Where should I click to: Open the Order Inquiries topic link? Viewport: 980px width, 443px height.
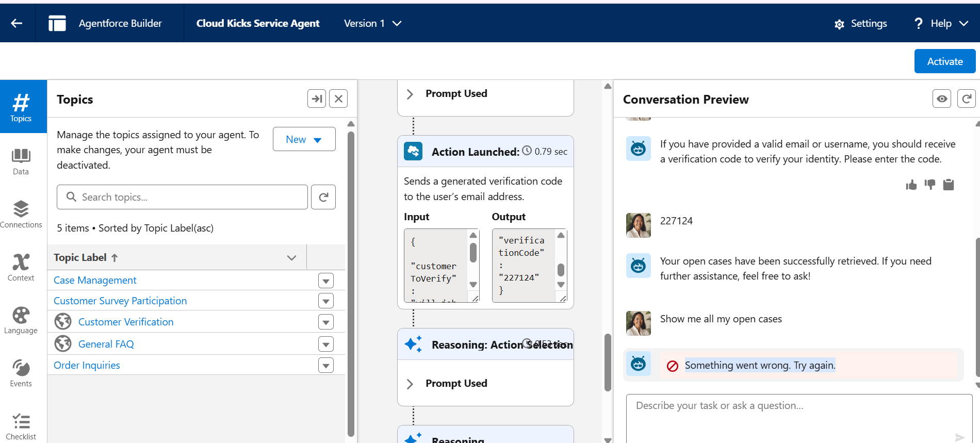[x=87, y=365]
